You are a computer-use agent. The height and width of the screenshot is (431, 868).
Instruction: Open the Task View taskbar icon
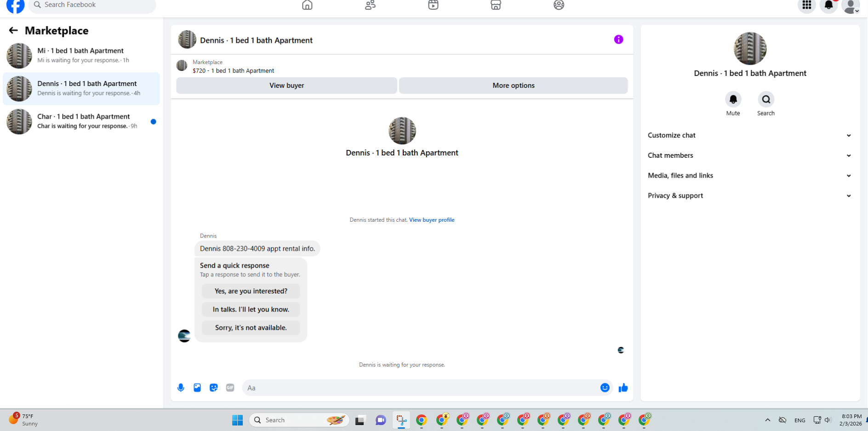[x=360, y=420]
